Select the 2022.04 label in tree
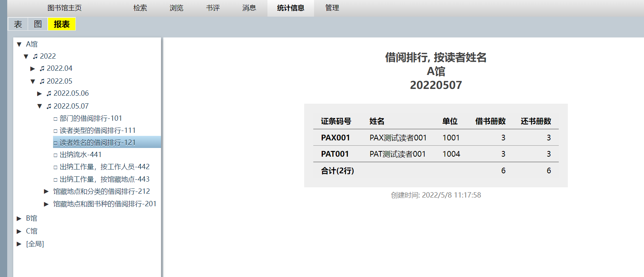The width and height of the screenshot is (644, 277). [x=59, y=68]
